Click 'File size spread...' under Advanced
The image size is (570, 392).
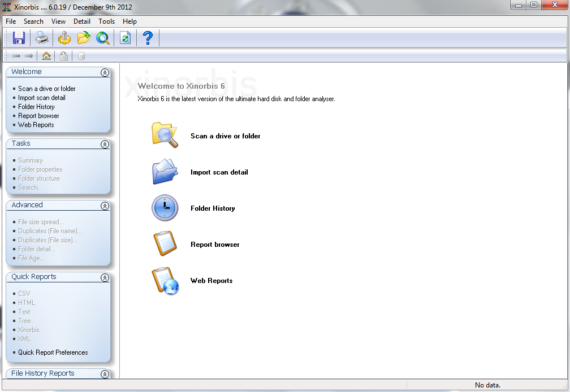point(41,222)
